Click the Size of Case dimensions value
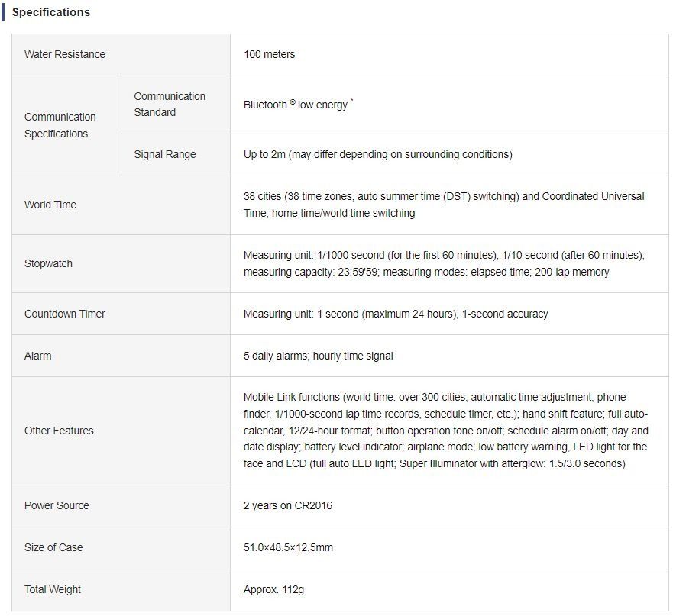This screenshot has width=673, height=616. [x=288, y=547]
